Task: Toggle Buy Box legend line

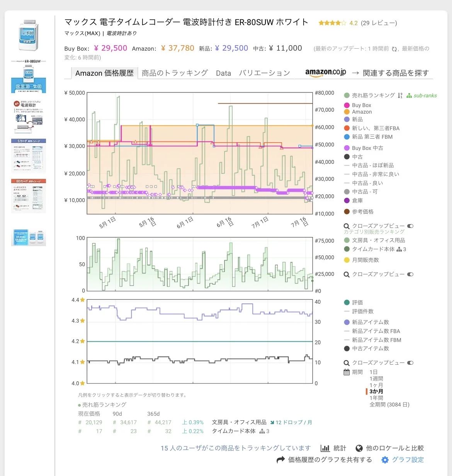Action: tap(357, 105)
